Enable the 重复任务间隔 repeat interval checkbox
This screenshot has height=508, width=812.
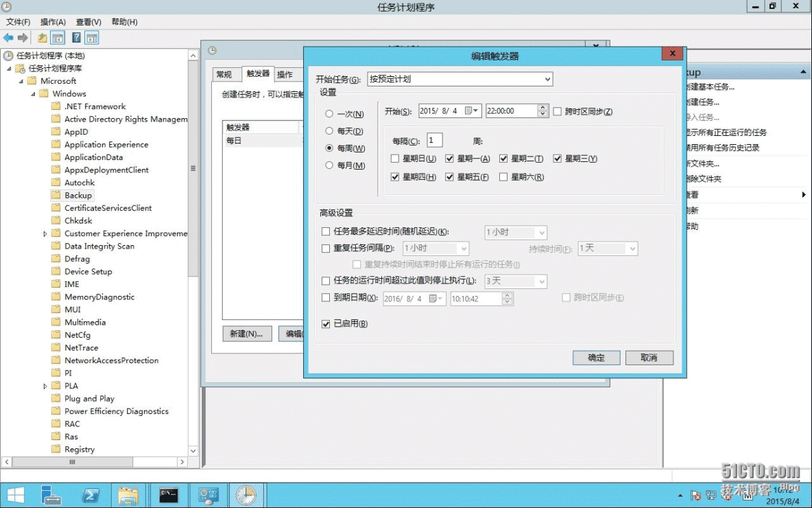[x=326, y=249]
